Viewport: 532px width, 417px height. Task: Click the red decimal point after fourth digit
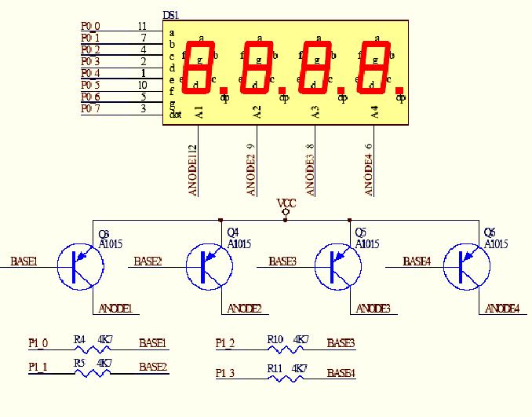tap(399, 90)
